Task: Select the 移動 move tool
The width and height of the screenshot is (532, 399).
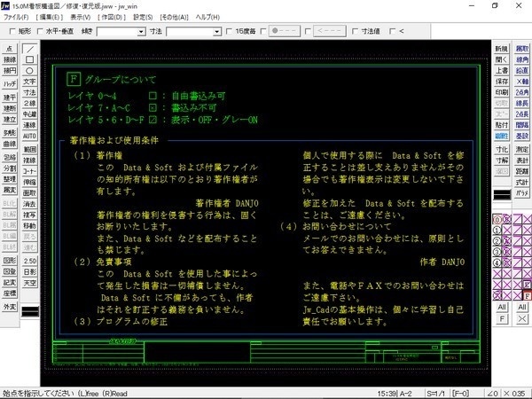Action: pos(29,225)
